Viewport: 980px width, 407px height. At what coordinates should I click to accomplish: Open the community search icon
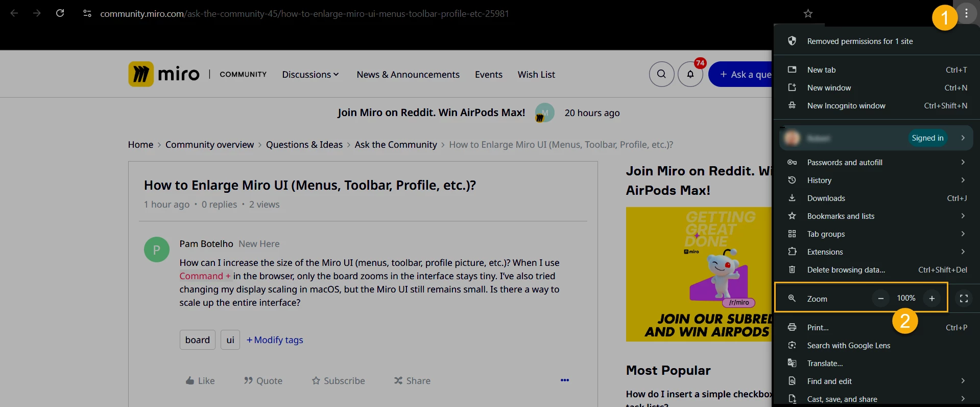pos(661,74)
